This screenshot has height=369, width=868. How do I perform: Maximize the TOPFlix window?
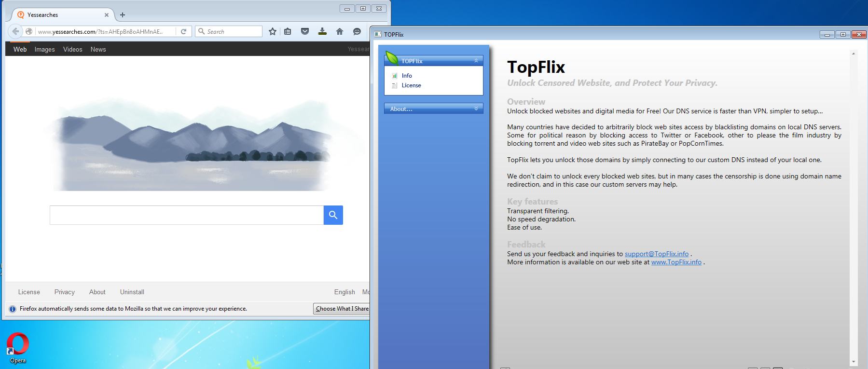point(843,34)
